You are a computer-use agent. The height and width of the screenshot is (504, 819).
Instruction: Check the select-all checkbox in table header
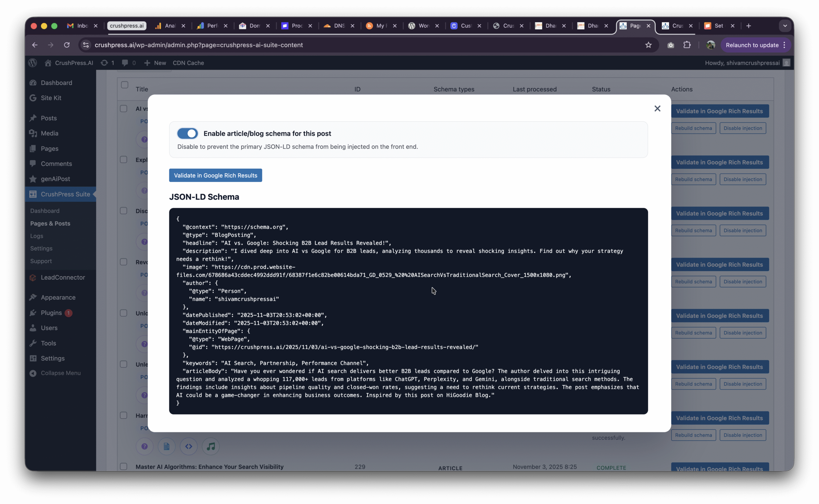pos(124,85)
